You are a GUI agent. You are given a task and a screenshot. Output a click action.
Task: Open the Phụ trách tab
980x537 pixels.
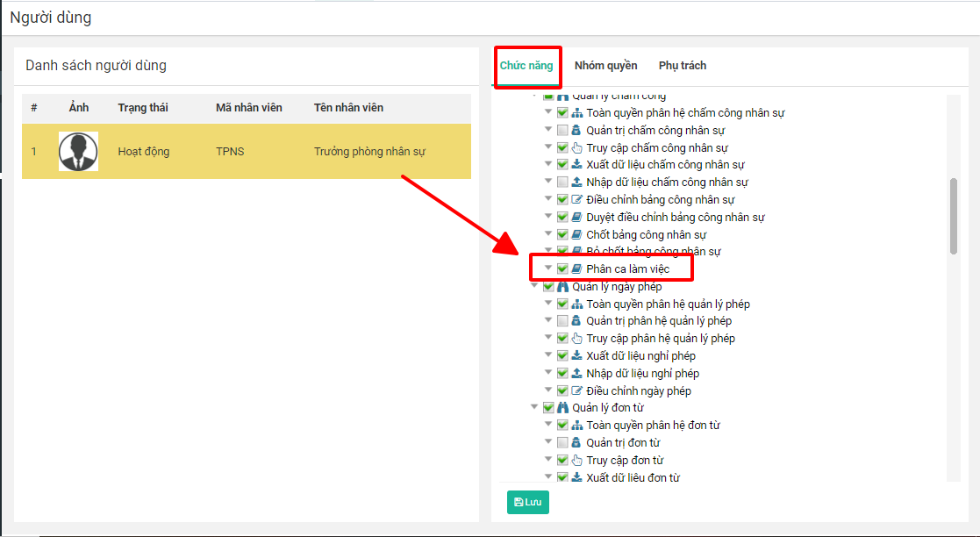click(x=682, y=66)
